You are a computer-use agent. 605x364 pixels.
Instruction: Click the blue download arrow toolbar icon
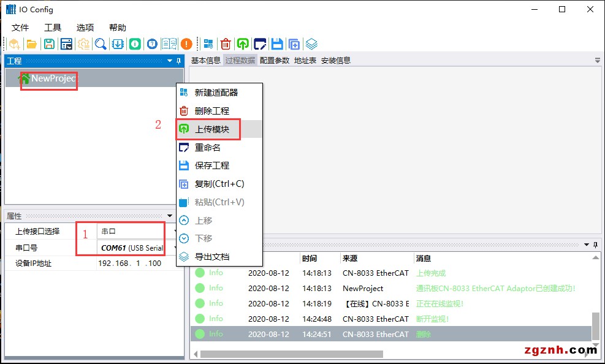(x=119, y=44)
